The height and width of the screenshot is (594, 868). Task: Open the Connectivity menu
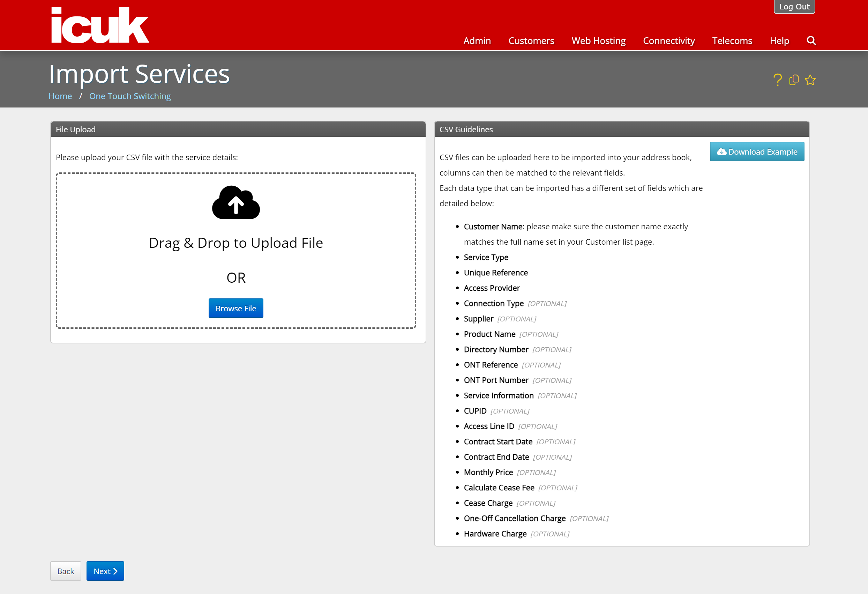tap(668, 40)
